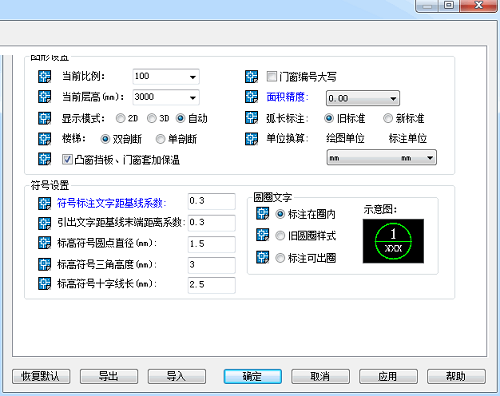Click the icon beside 标高符号十字线长(mm)

coord(44,284)
